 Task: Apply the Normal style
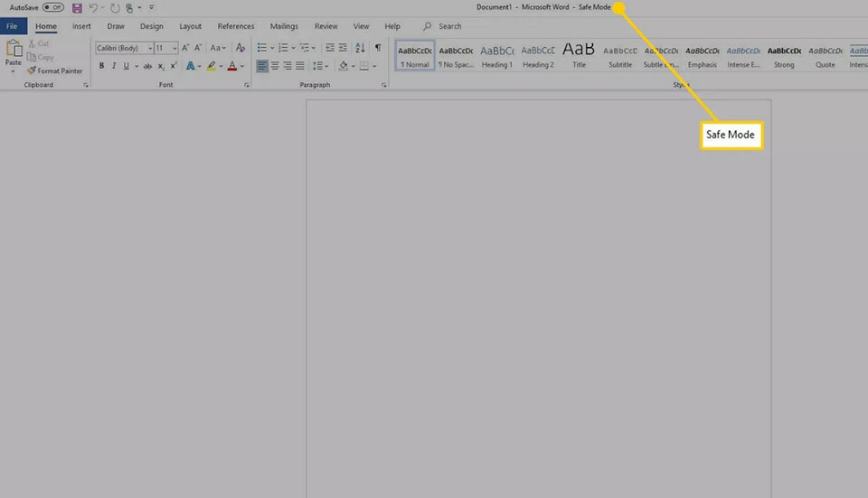click(x=415, y=55)
